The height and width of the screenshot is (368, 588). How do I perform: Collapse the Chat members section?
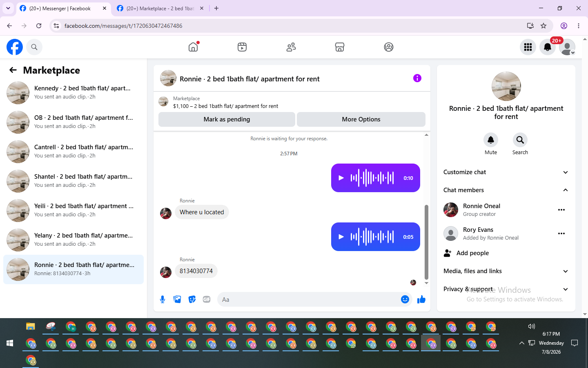click(x=506, y=190)
